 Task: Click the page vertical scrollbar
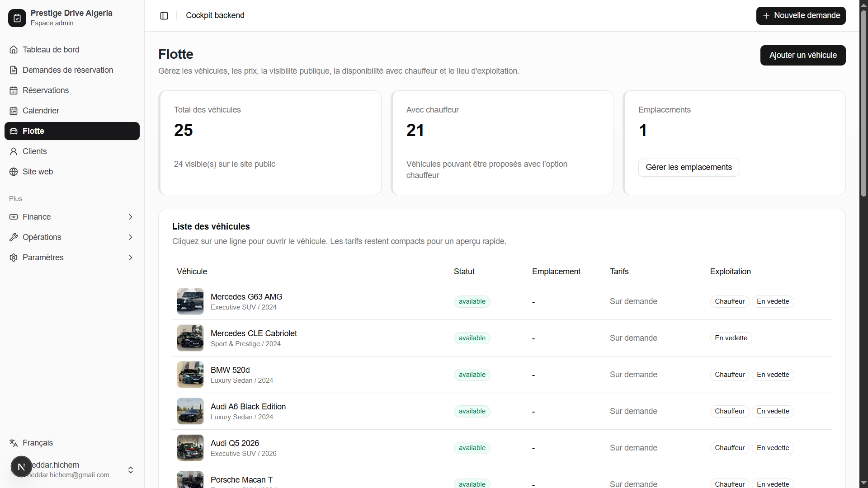tap(863, 103)
